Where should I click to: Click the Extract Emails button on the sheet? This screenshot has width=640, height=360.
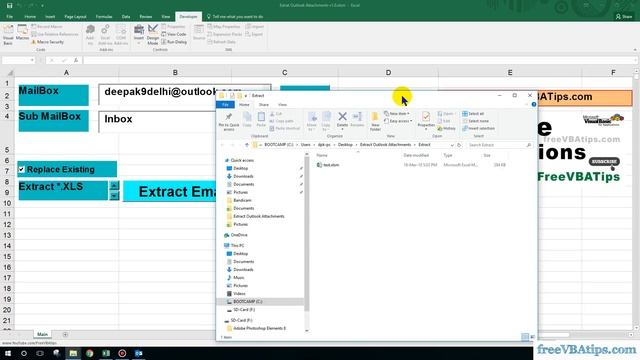[169, 191]
